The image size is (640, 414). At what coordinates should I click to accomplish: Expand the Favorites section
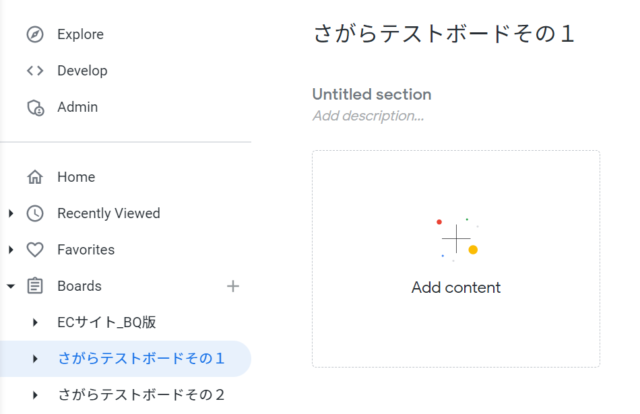click(11, 249)
